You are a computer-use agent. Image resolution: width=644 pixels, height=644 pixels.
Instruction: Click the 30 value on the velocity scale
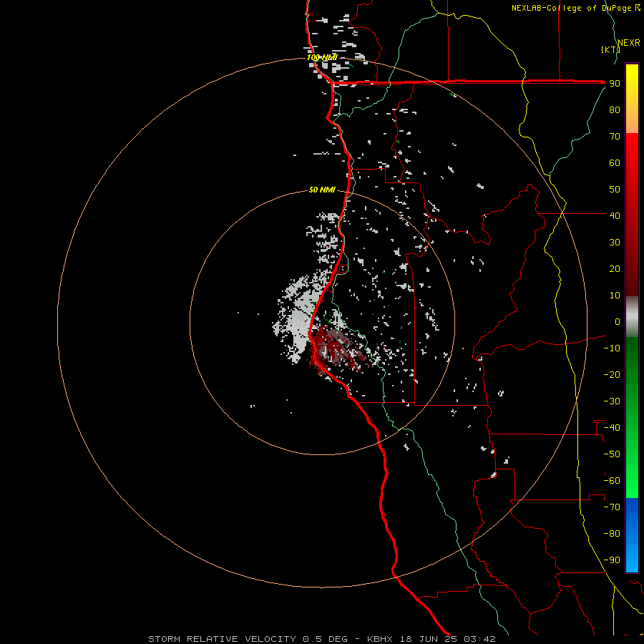point(615,243)
